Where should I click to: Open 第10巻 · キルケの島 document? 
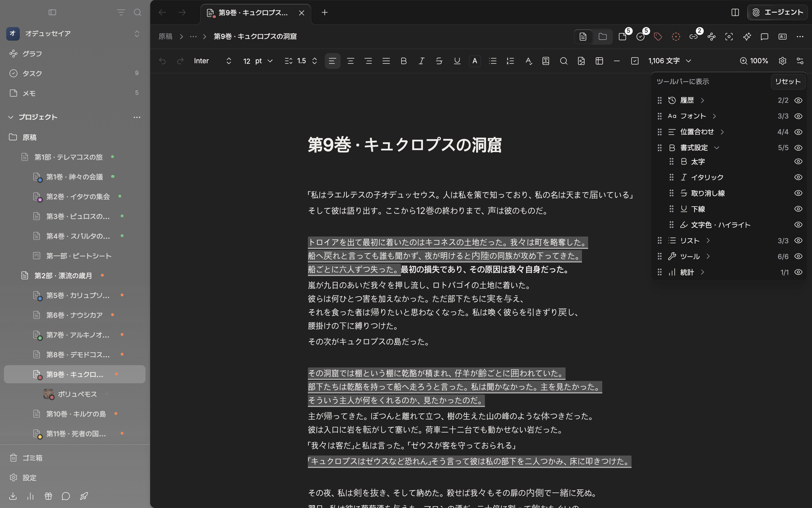[74, 414]
